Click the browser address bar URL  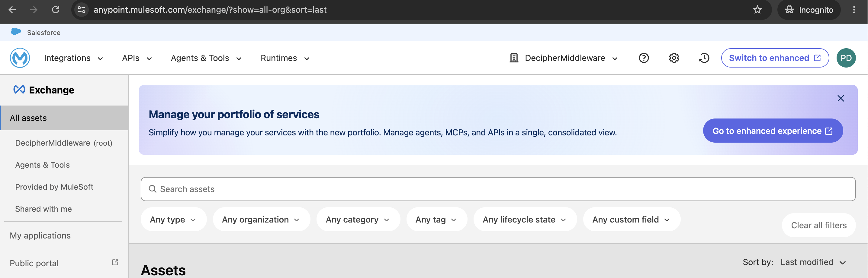point(210,10)
